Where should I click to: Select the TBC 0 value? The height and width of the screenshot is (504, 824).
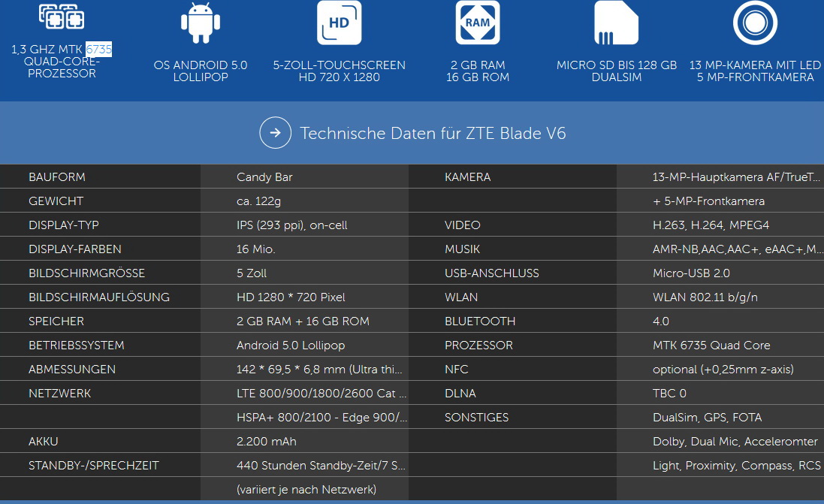point(669,394)
